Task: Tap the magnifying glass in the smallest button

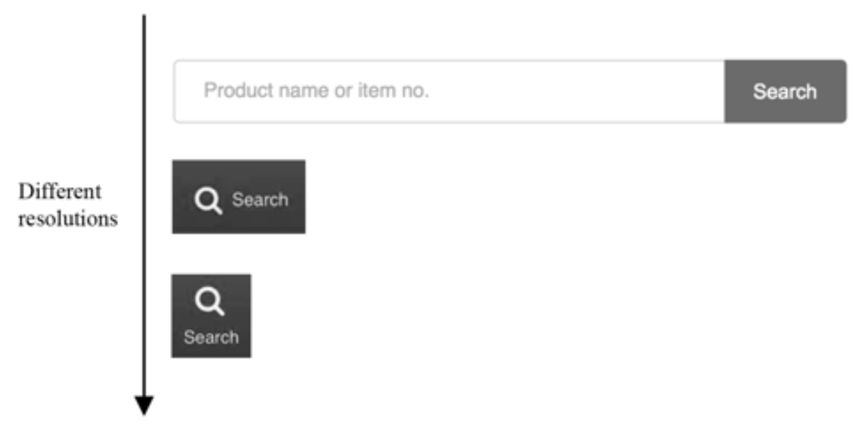Action: pyautogui.click(x=209, y=301)
